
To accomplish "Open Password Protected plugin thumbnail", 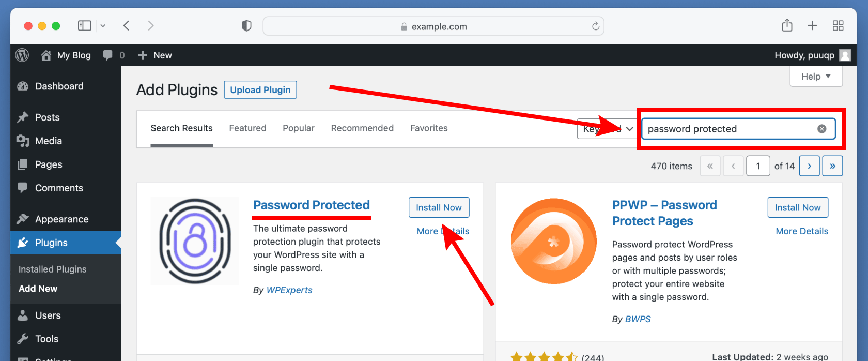I will (195, 241).
